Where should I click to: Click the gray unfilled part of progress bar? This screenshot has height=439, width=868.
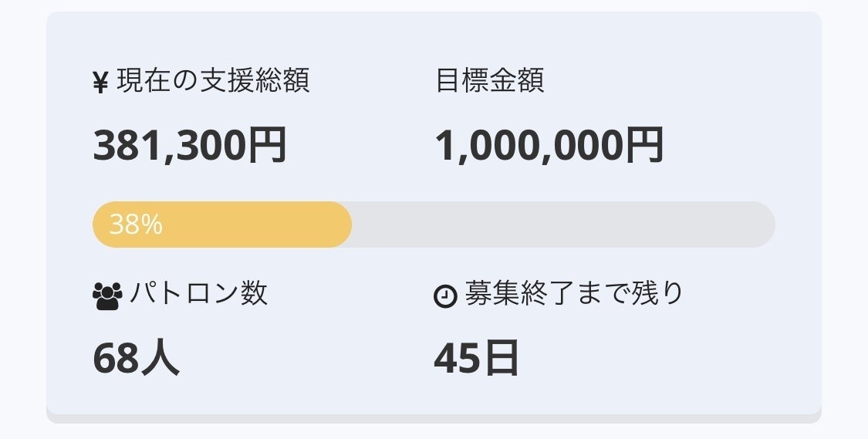tap(563, 225)
